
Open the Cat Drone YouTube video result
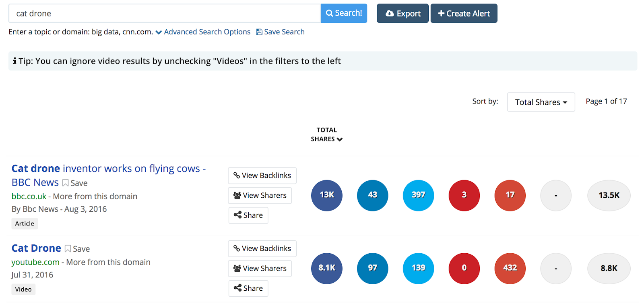pyautogui.click(x=36, y=248)
